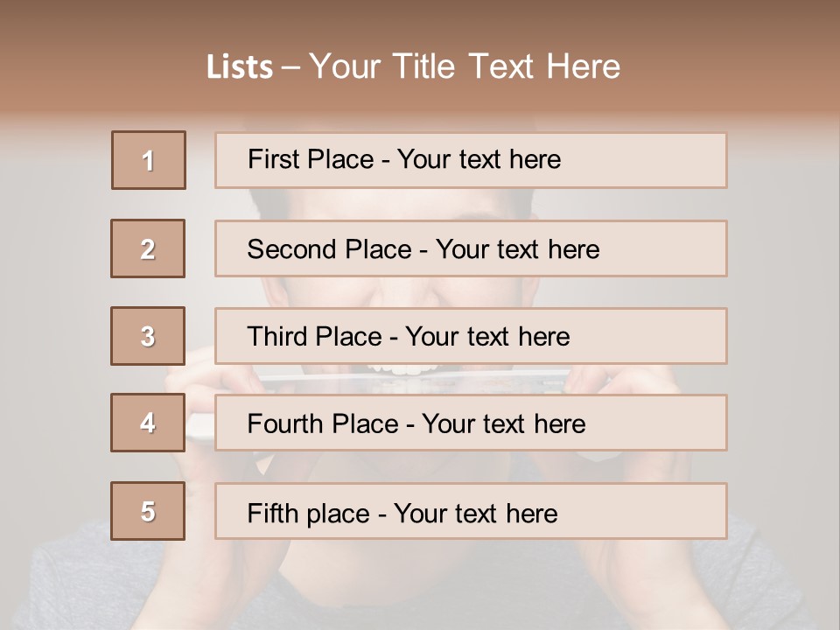
Task: Select the number 2 box
Action: pos(148,248)
